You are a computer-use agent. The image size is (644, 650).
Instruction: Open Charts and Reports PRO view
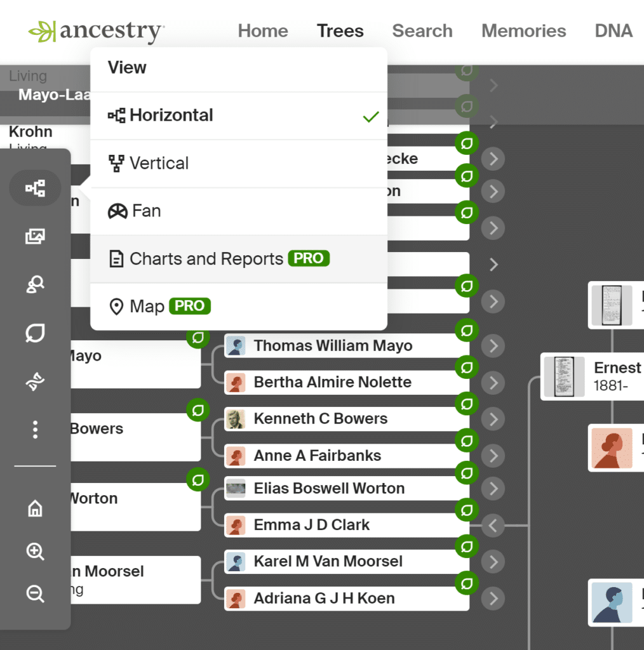tap(206, 258)
